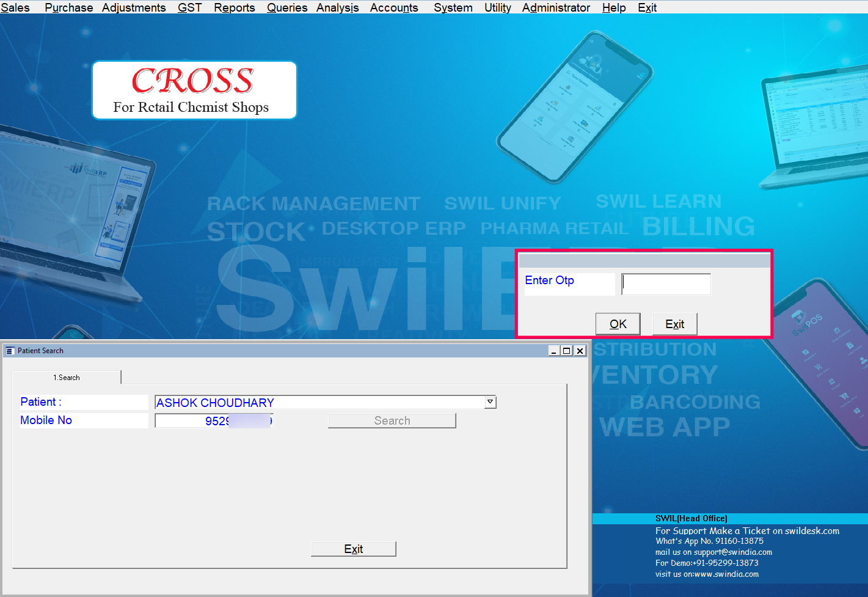Screen dimensions: 868x597
Task: Maximize the Patient Search window
Action: 567,351
